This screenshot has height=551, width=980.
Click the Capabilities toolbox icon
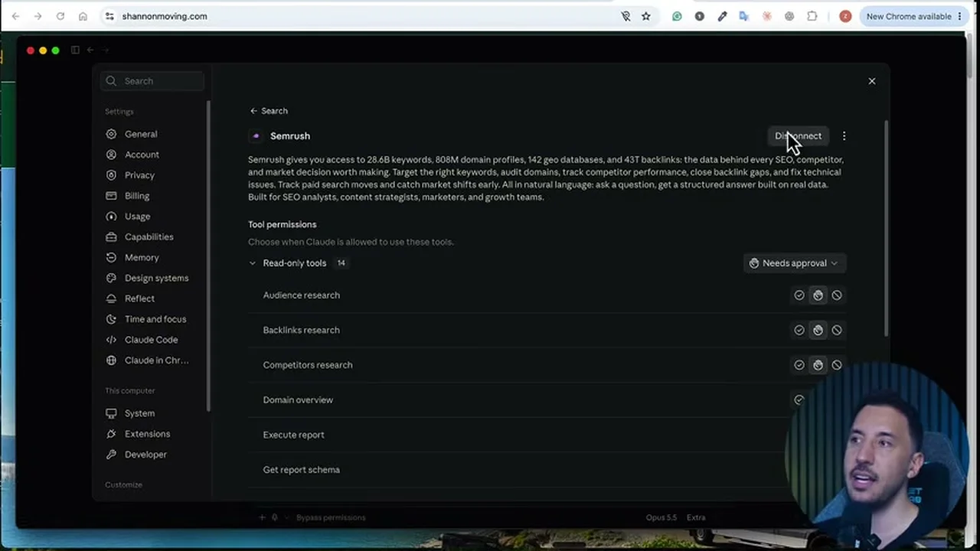[111, 237]
